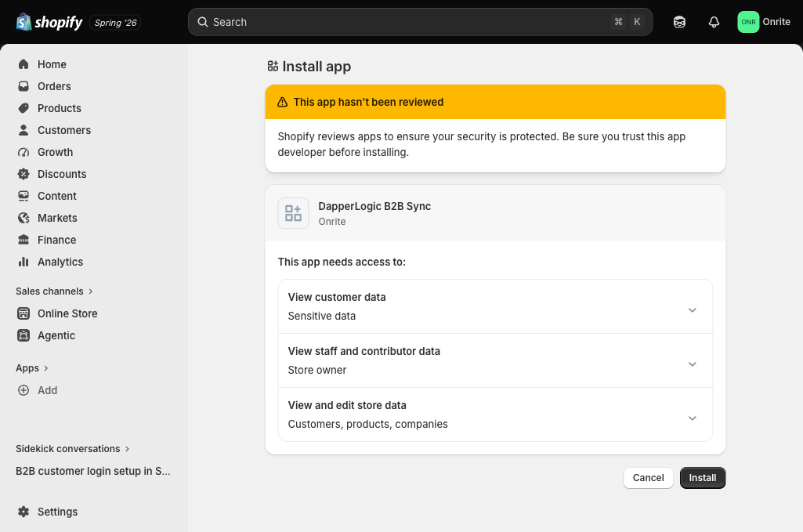Open the Spring '26 edition badge
803x532 pixels.
(115, 23)
